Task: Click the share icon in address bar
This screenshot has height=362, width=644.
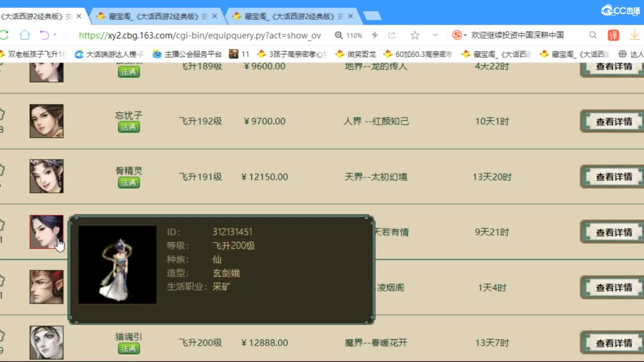Action: (x=392, y=35)
